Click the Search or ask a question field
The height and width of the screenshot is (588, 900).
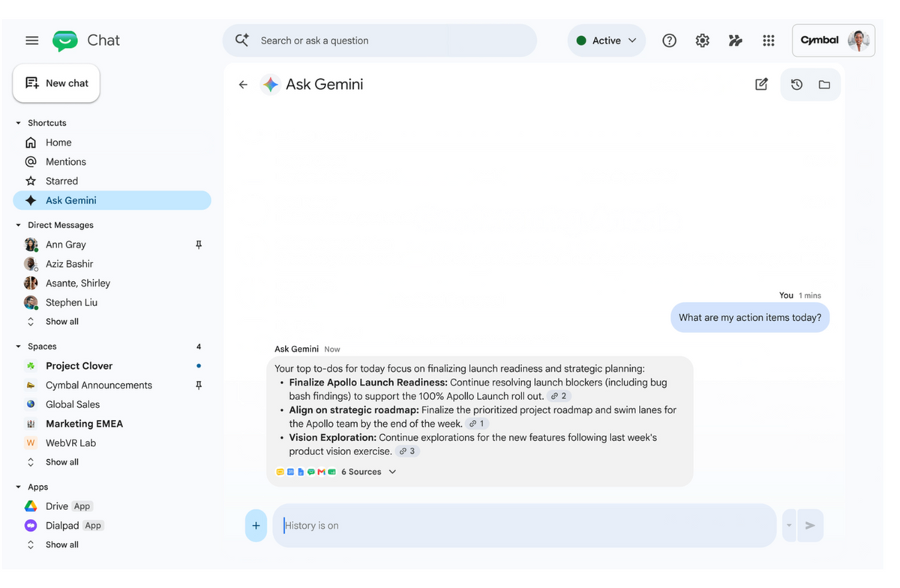click(379, 40)
